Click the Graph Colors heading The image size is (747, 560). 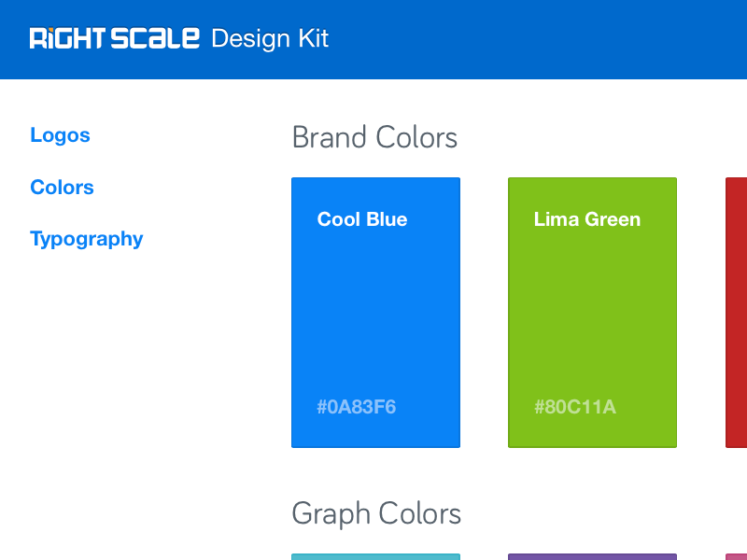(376, 513)
